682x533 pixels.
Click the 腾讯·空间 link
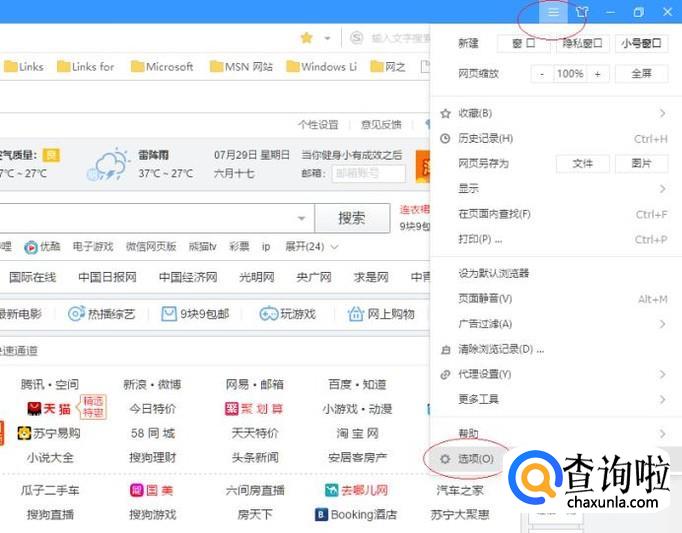coord(50,384)
